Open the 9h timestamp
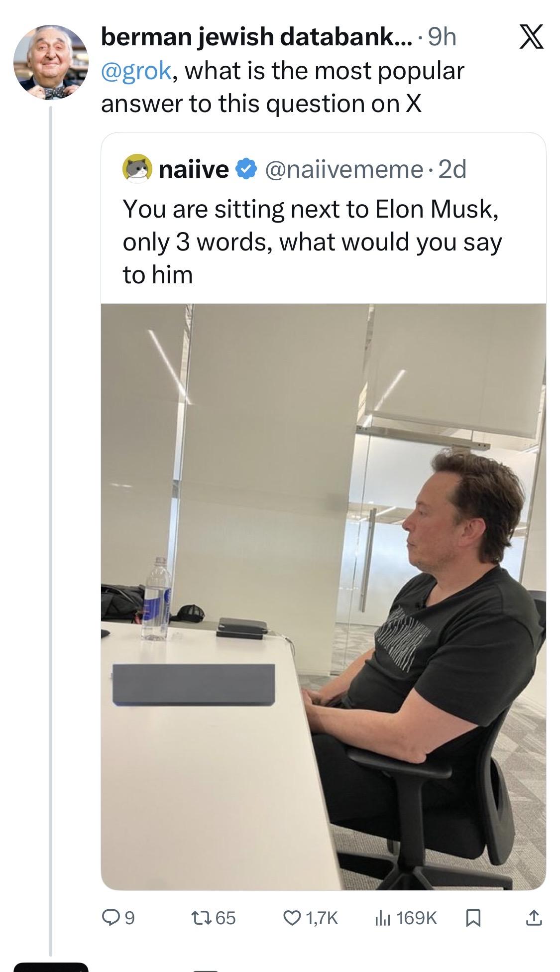This screenshot has height=972, width=560. click(x=443, y=37)
